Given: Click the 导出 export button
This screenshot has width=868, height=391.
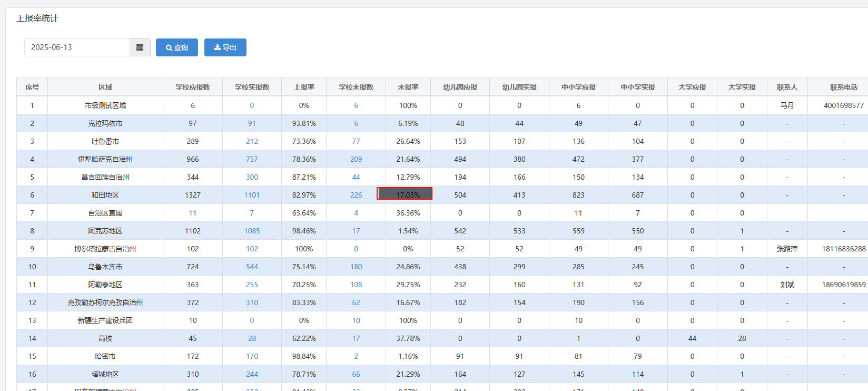Looking at the screenshot, I should click(x=225, y=47).
